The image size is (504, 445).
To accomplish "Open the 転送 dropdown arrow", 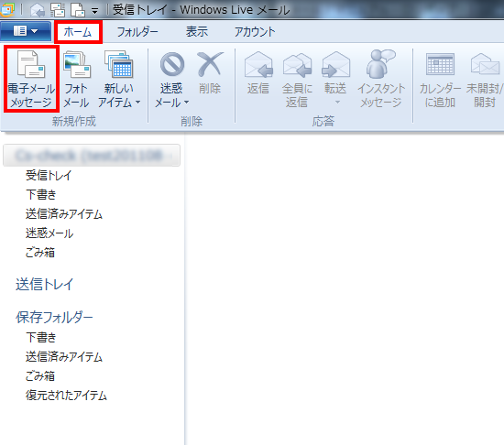I will (x=337, y=103).
